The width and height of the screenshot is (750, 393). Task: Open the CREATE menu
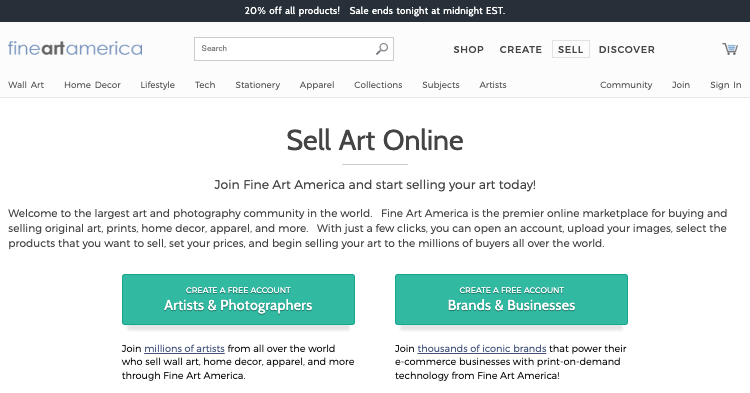(520, 50)
